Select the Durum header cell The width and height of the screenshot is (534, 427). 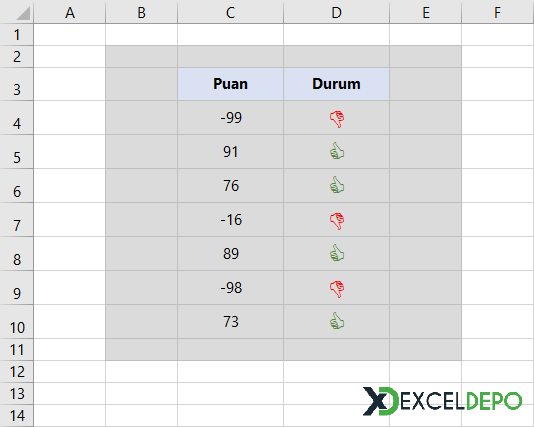point(336,84)
